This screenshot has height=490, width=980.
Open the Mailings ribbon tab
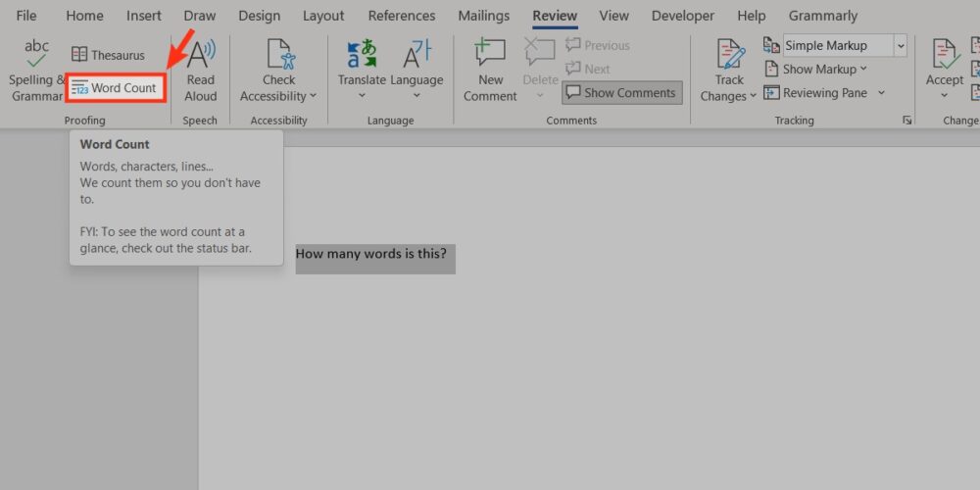click(x=483, y=16)
